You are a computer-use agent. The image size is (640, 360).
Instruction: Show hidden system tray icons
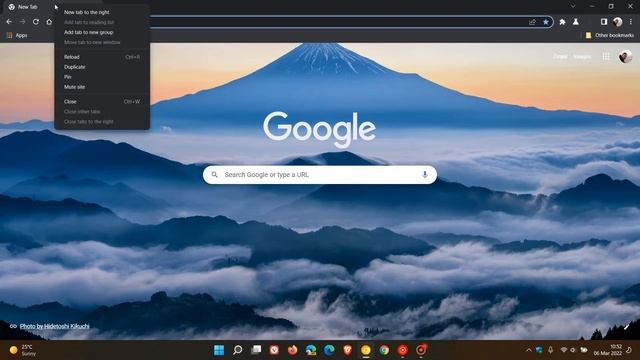click(529, 350)
